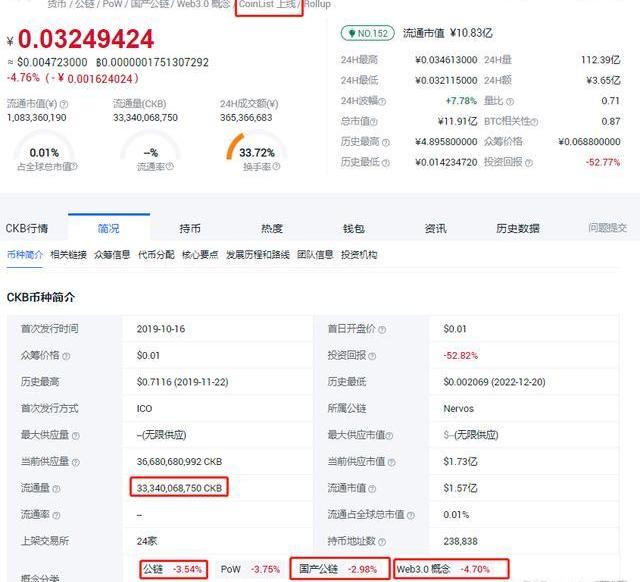Click question mark icon beside 当前供应量
Viewport: 640px width, 582px height.
(75, 461)
